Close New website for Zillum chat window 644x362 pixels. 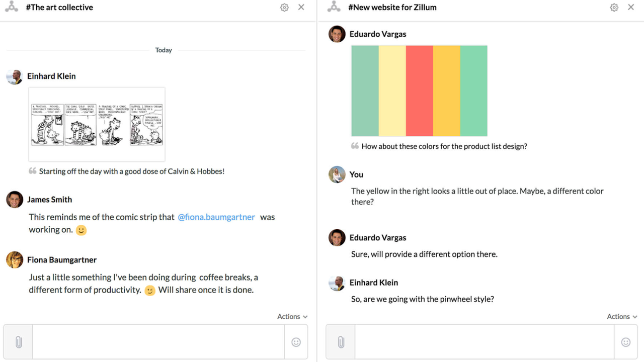[630, 8]
